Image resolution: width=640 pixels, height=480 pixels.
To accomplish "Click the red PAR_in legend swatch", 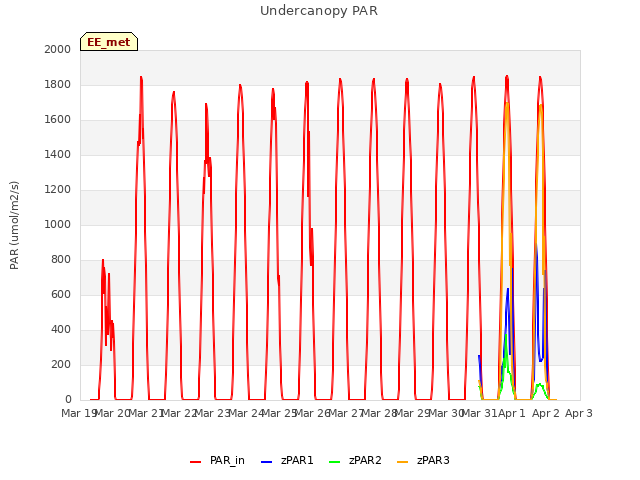I will click(x=196, y=462).
